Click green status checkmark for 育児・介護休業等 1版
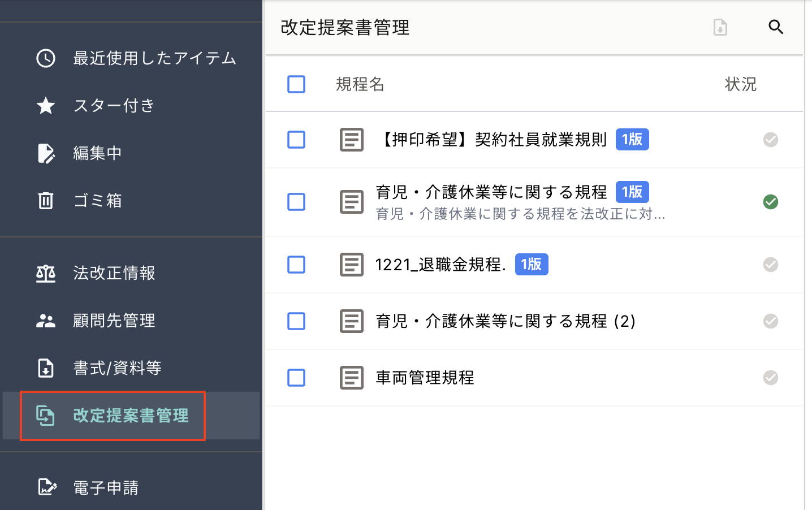 770,202
